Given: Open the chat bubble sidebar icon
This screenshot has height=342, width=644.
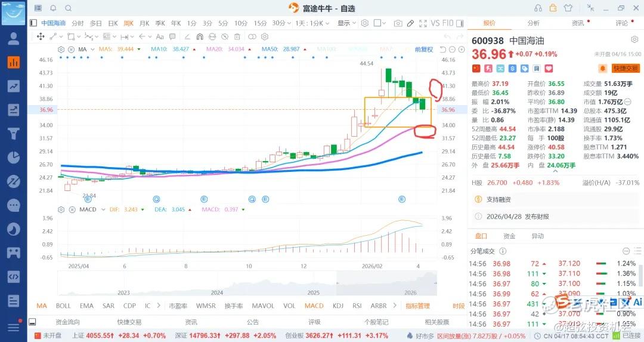Looking at the screenshot, I should [14, 205].
